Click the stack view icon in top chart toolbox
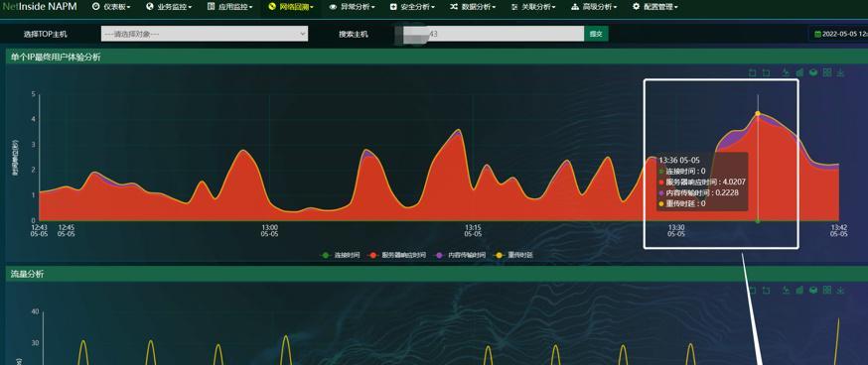The image size is (868, 365). click(813, 72)
